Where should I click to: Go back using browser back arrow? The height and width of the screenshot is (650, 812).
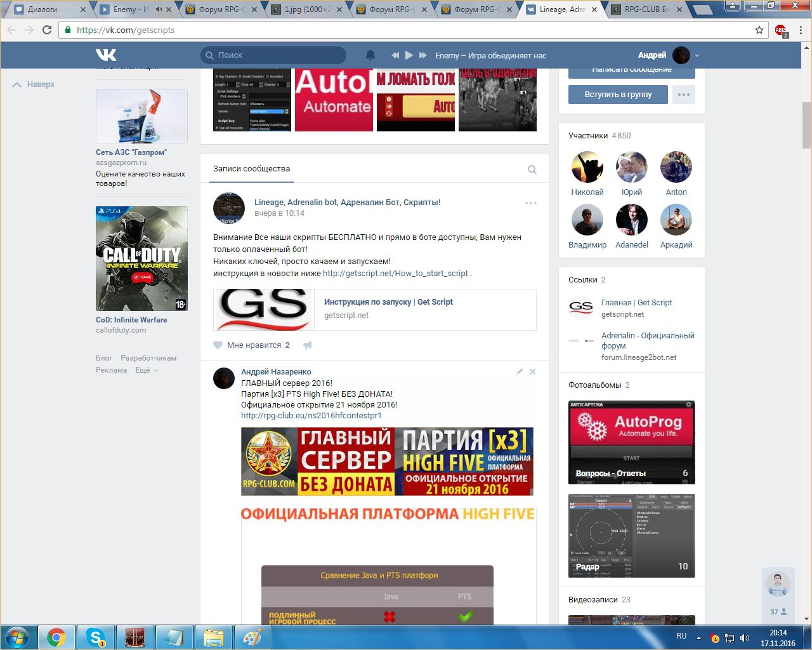pos(11,30)
